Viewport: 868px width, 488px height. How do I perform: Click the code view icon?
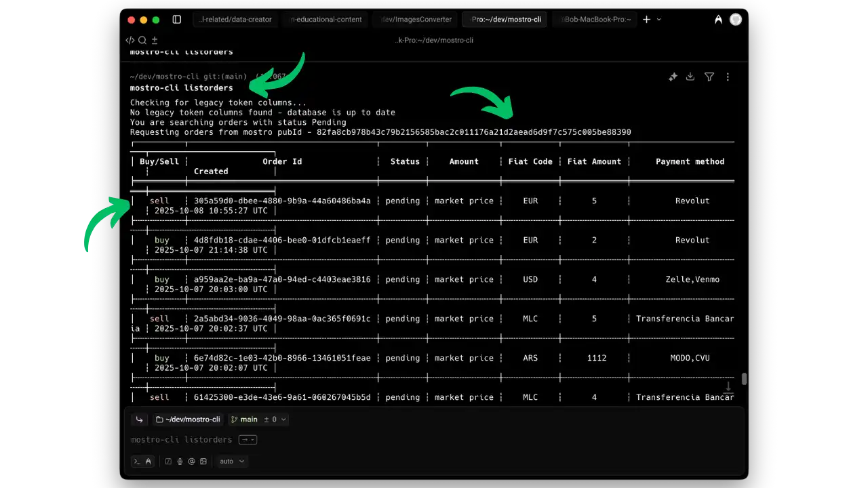coord(130,40)
